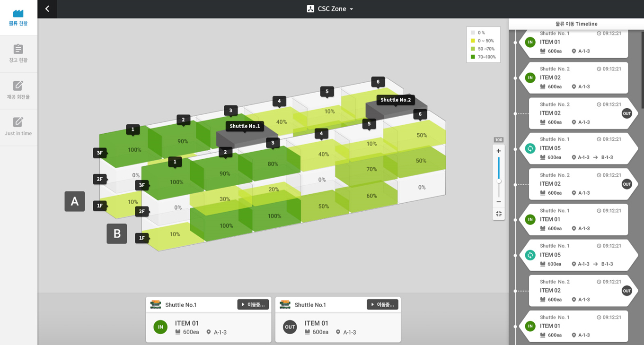Adjust the zoom level slider handle
This screenshot has height=345, width=644.
pyautogui.click(x=499, y=181)
